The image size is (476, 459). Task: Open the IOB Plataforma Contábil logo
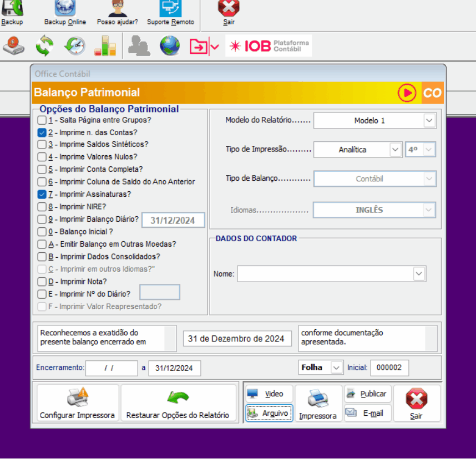(269, 46)
